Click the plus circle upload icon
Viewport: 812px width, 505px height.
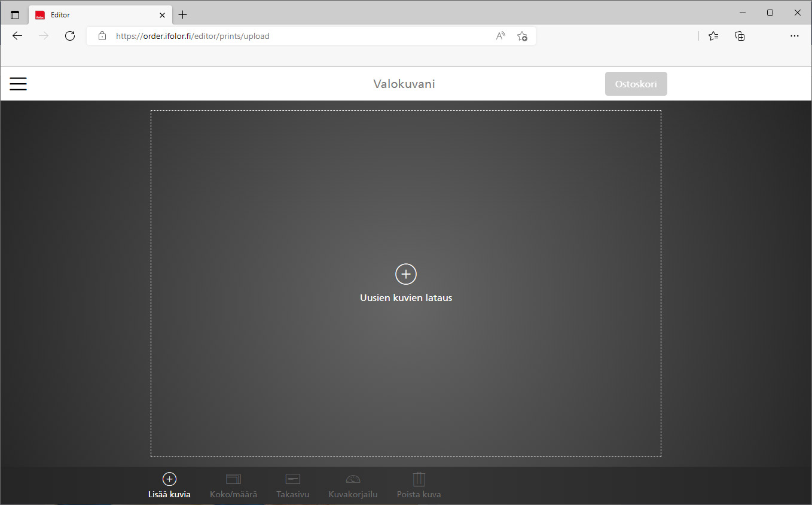tap(406, 274)
